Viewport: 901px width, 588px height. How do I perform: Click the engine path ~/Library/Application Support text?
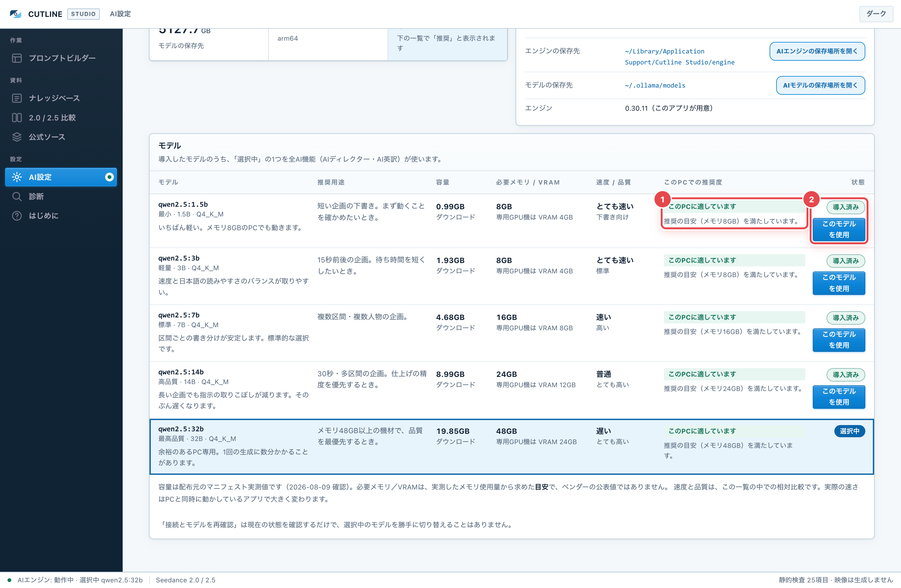pos(680,56)
